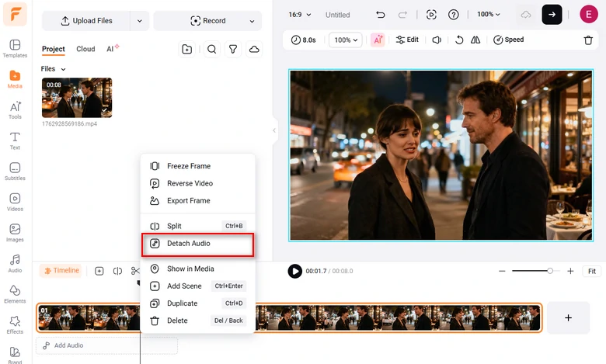606x364 pixels.
Task: Undo the last action
Action: 380,15
